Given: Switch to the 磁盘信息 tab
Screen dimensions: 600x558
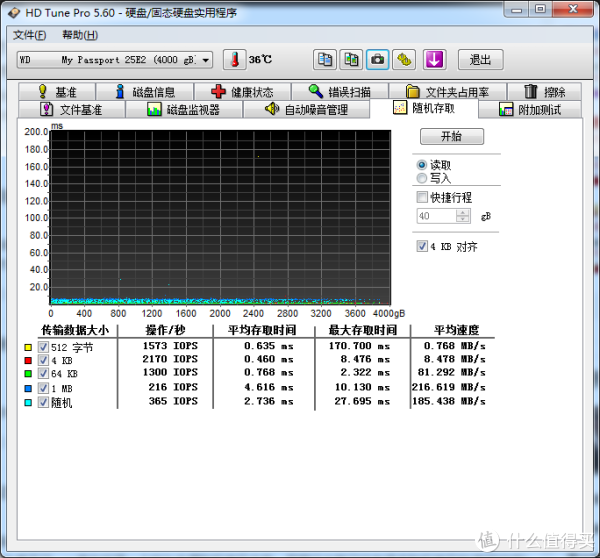Looking at the screenshot, I should pos(145,92).
